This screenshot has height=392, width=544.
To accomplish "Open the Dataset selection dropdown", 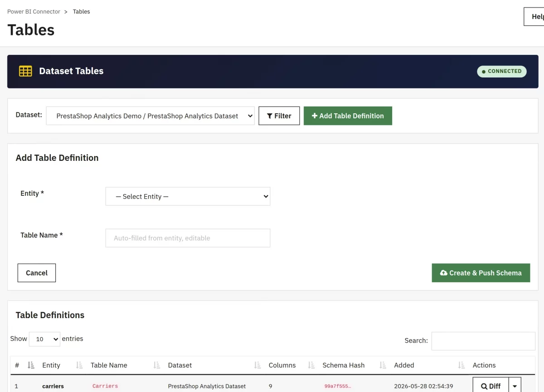I will tap(151, 116).
